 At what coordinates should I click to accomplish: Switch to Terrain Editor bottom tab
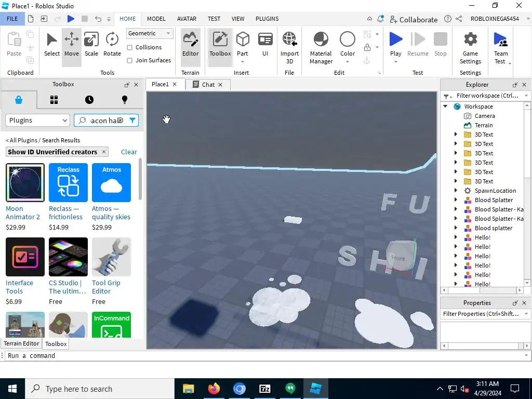pos(21,343)
